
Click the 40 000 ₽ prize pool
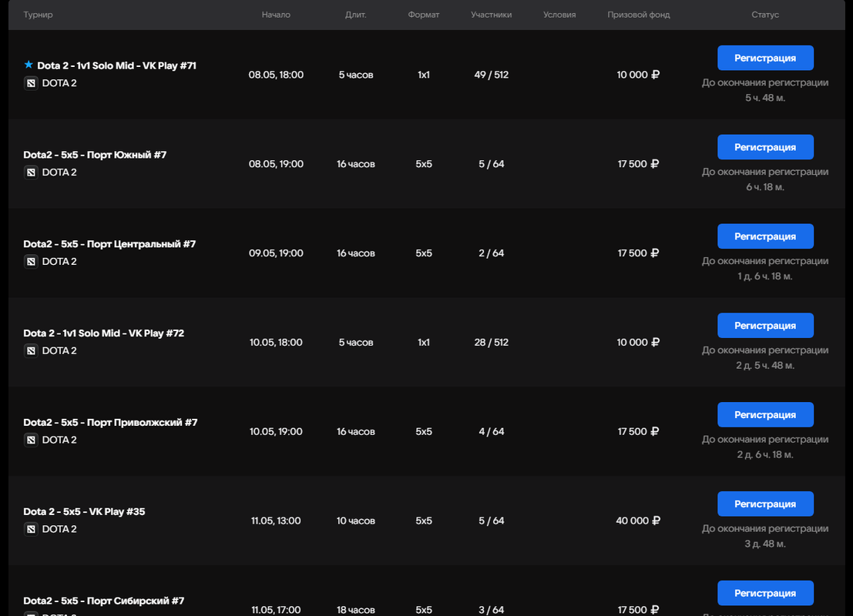pyautogui.click(x=638, y=521)
